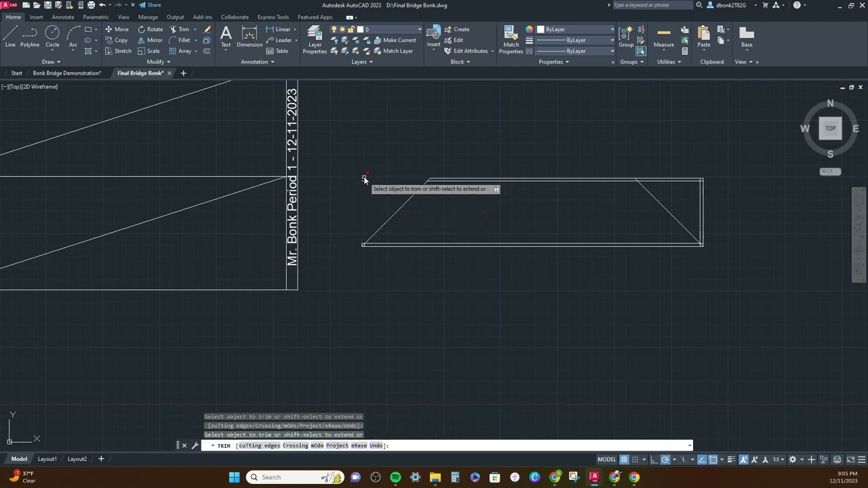Click the Insert block tool

click(x=433, y=37)
